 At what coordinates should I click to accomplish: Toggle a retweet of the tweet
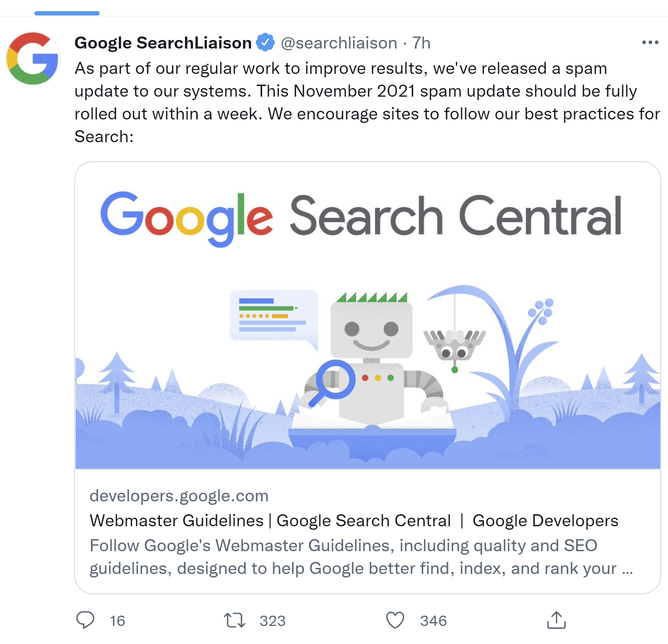point(234,620)
